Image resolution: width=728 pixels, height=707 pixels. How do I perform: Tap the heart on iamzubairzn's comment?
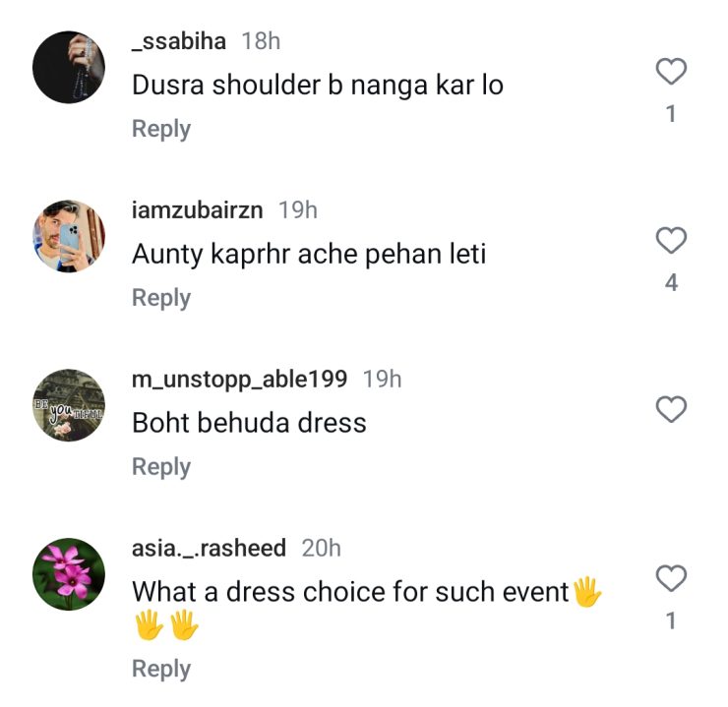coord(671,240)
